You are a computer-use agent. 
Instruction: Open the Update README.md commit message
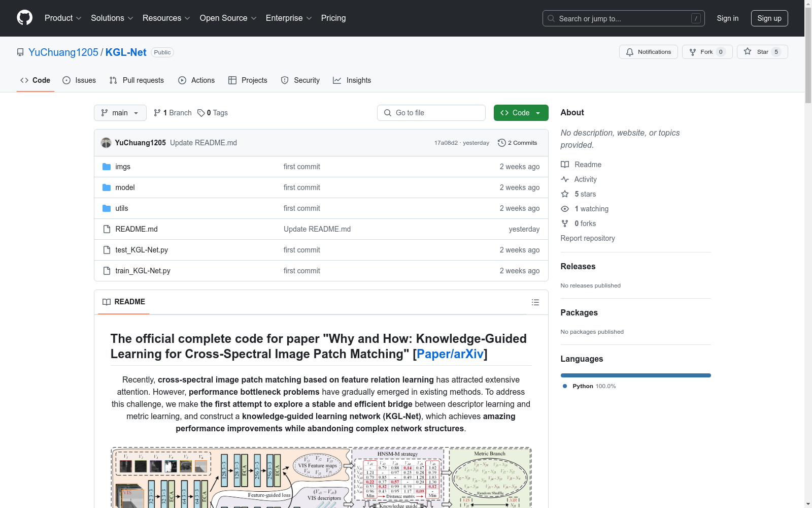point(204,143)
